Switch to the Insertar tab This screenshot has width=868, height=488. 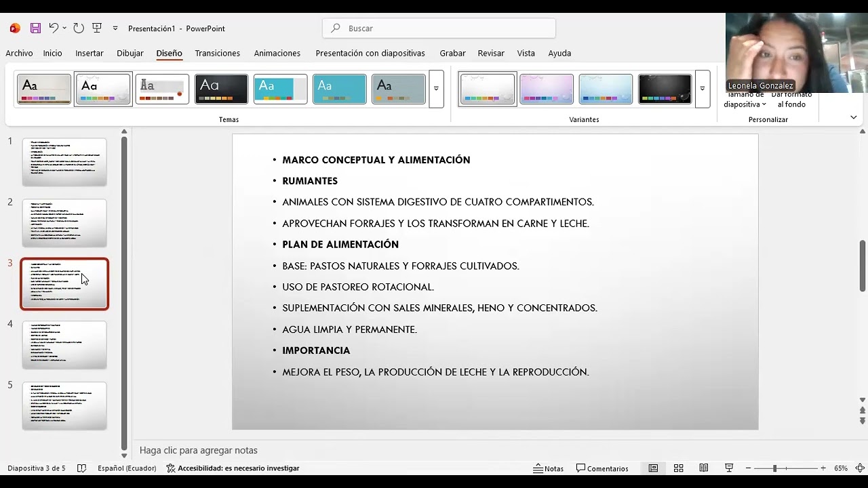tap(90, 53)
